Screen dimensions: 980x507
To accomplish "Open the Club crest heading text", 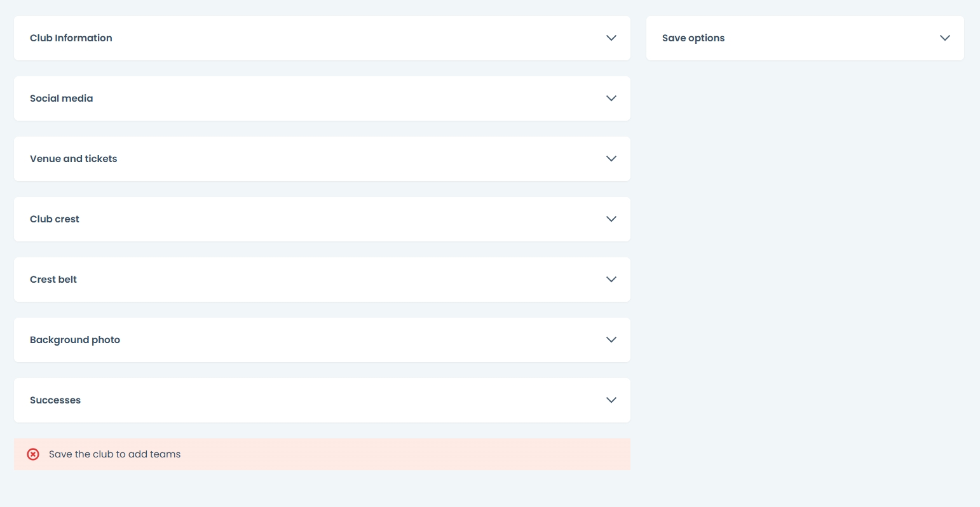I will pos(55,219).
